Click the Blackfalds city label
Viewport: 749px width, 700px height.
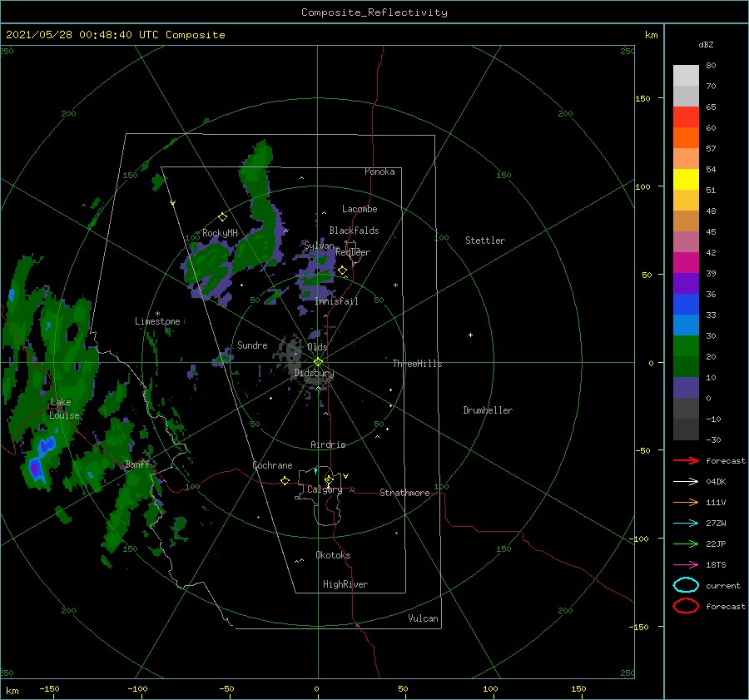(x=354, y=231)
